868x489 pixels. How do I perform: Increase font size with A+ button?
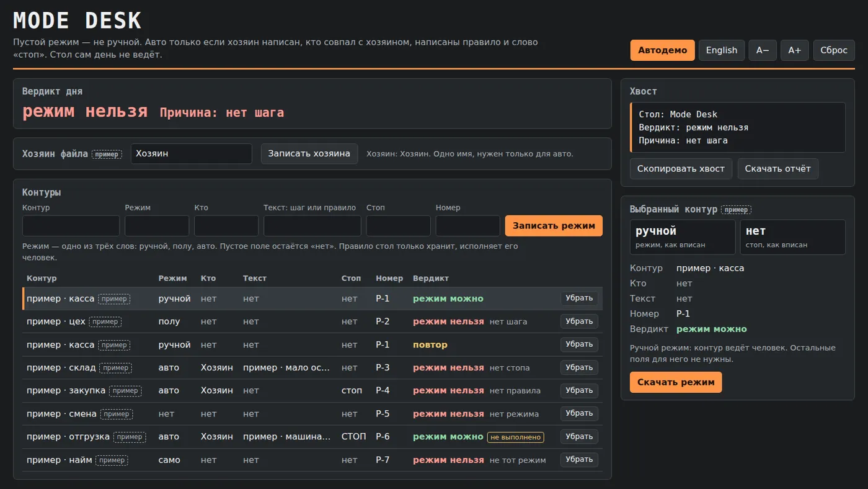(x=795, y=50)
